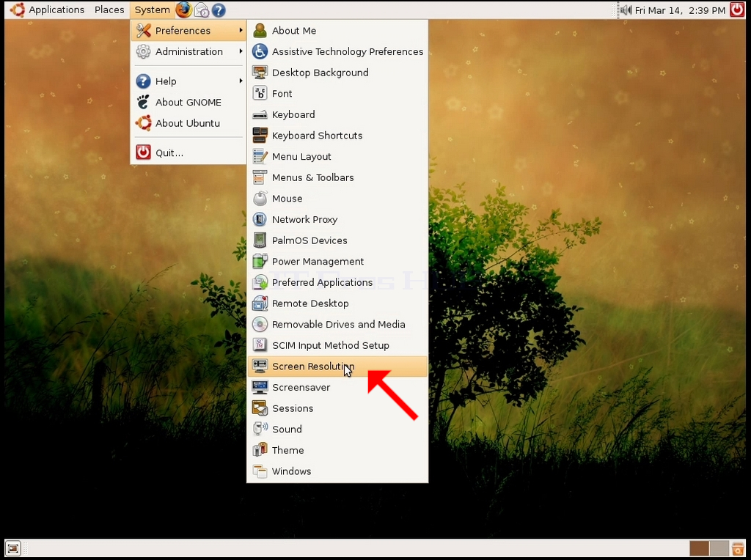Expand the Administration submenu
The width and height of the screenshot is (751, 560).
(188, 51)
